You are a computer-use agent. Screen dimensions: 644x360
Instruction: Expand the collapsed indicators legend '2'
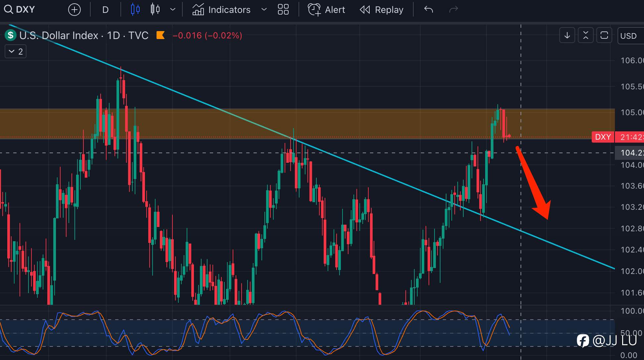16,51
